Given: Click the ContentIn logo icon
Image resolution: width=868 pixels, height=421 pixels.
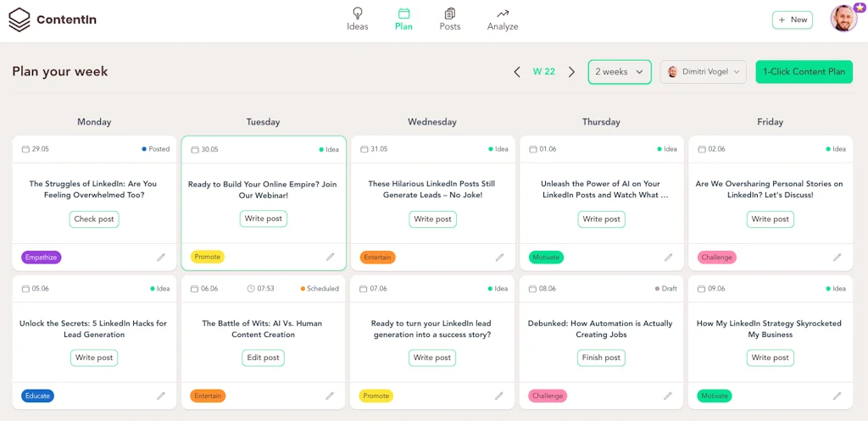Looking at the screenshot, I should 19,19.
